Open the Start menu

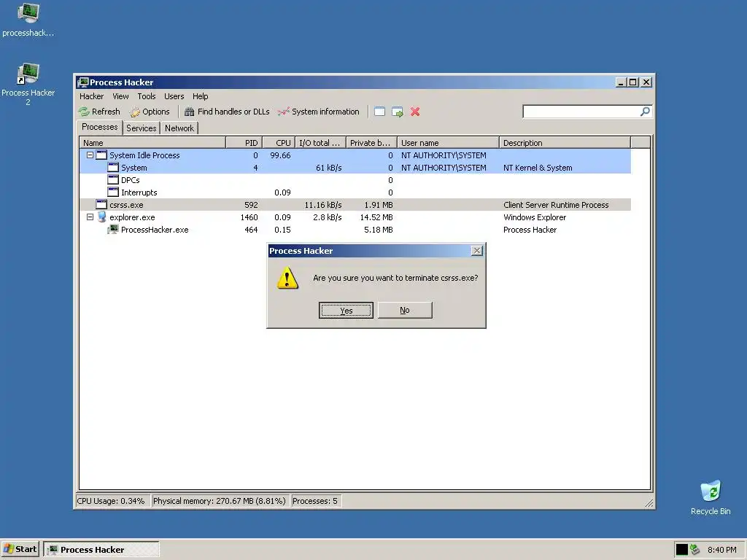click(x=20, y=549)
